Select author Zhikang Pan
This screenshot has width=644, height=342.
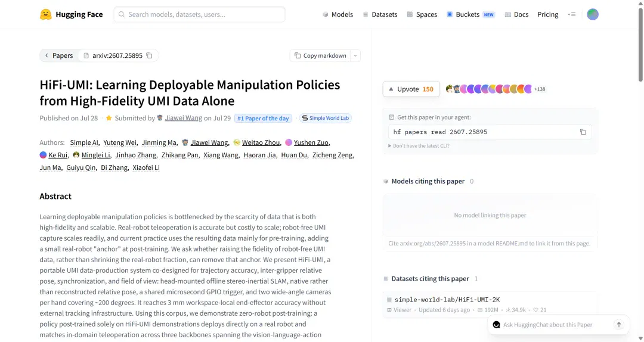pos(179,155)
